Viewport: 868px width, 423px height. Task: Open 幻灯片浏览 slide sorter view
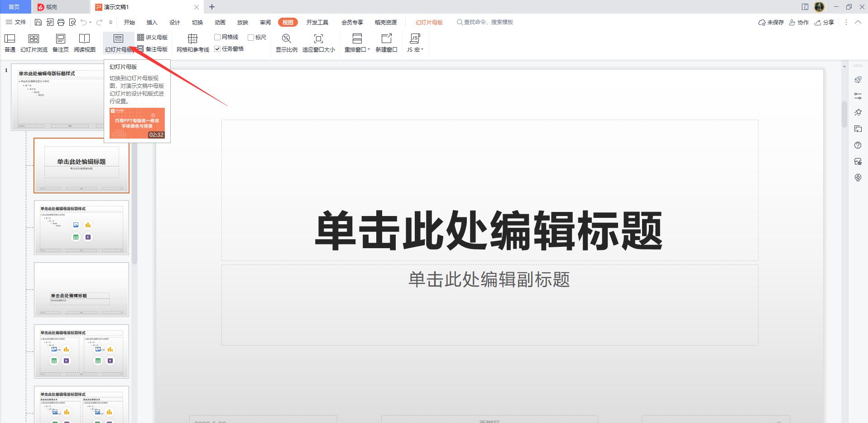pyautogui.click(x=34, y=43)
